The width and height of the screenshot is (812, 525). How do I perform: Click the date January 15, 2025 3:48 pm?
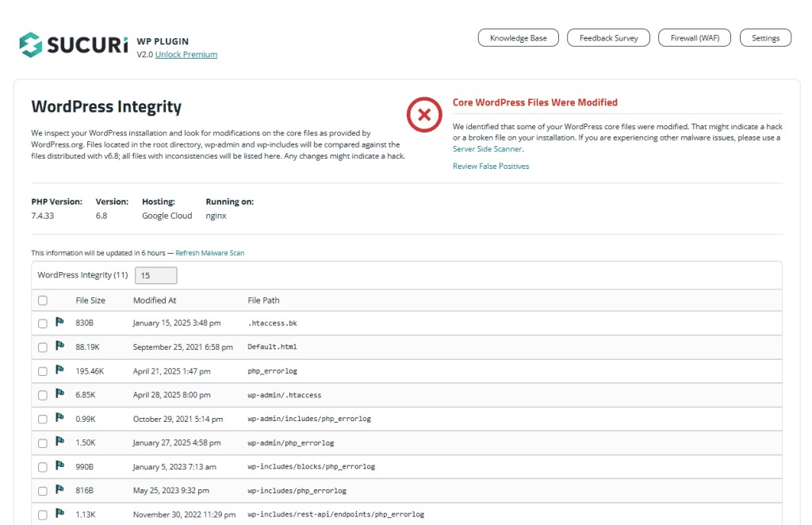(177, 323)
